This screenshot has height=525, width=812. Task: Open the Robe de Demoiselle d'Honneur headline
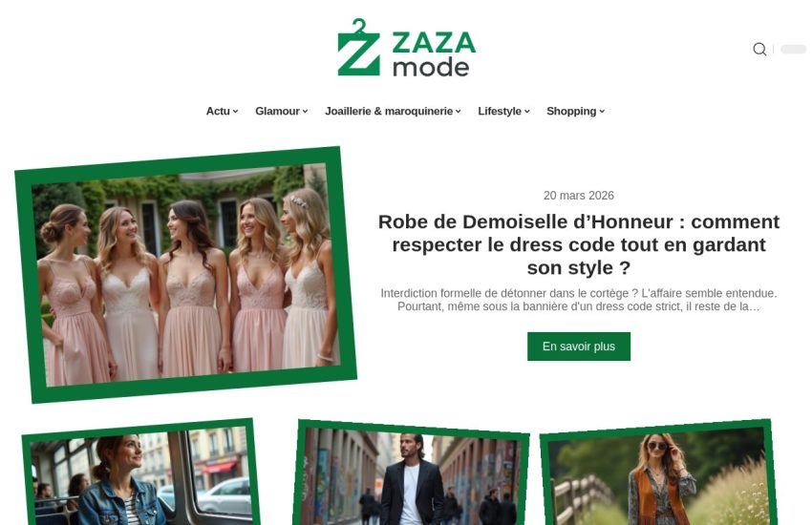pos(579,244)
